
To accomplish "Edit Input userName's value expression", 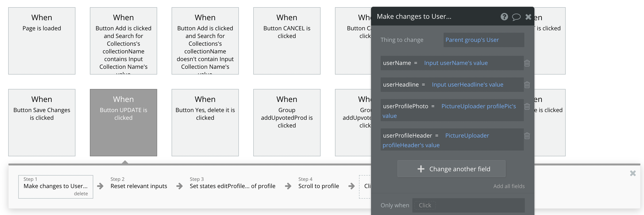I will click(456, 63).
